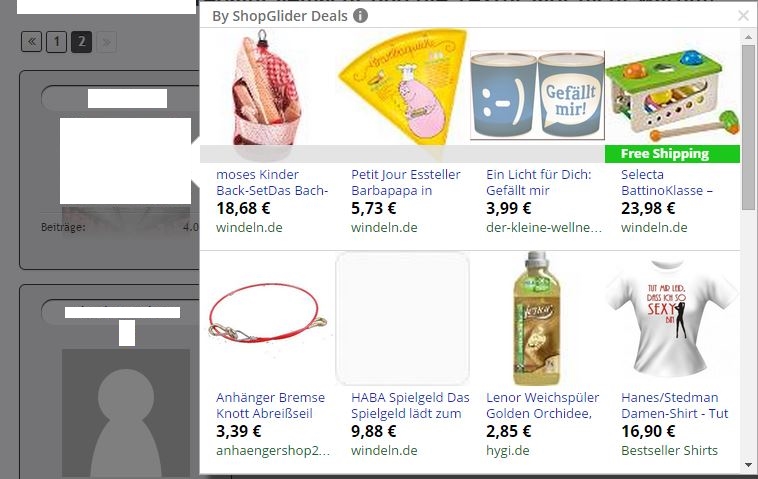Open Petit Jour Essteller Barbapapa link
Viewport: 758px width, 479px height.
[x=406, y=182]
